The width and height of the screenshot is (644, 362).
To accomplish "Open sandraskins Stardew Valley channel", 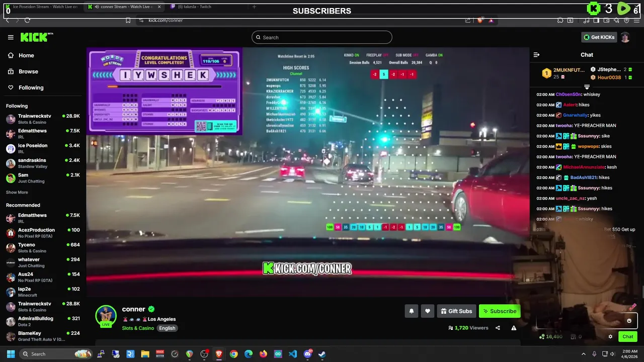I will click(43, 163).
